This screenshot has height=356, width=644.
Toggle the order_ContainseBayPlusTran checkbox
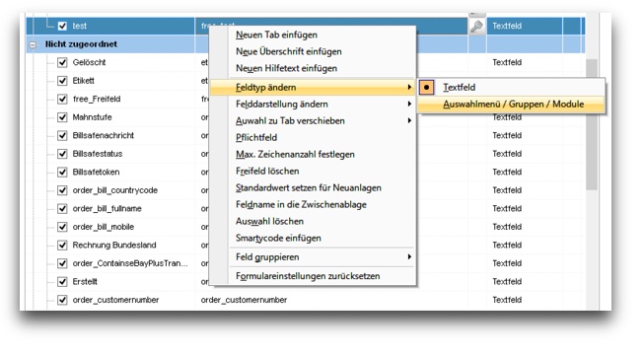62,263
